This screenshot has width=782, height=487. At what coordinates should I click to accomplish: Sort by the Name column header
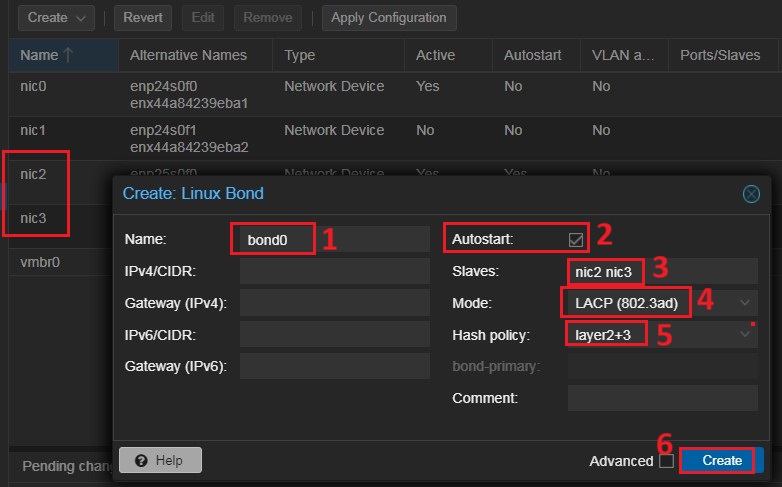coord(64,55)
